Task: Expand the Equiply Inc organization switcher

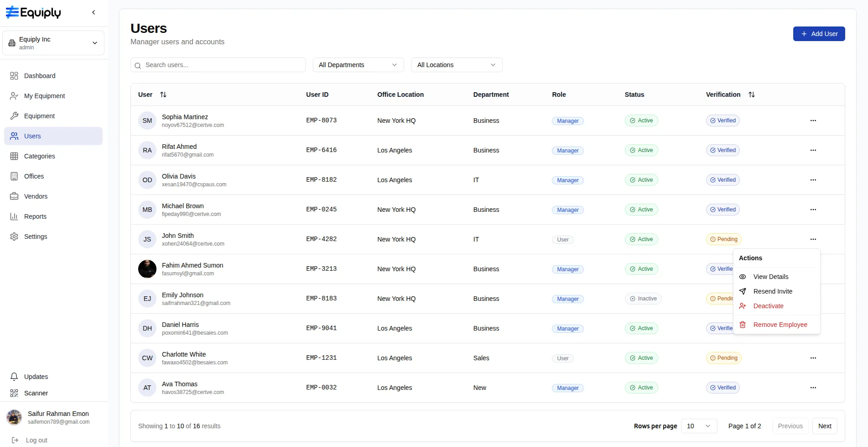Action: pyautogui.click(x=53, y=43)
